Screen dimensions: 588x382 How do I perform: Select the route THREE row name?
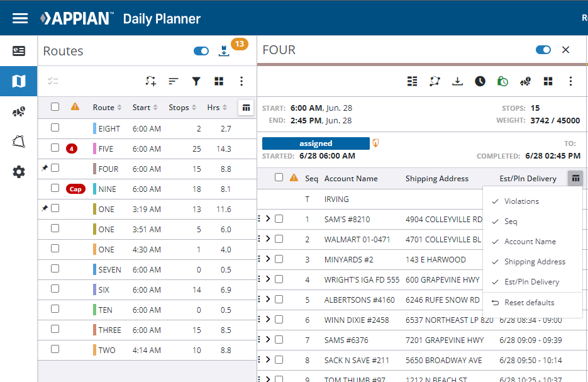[x=109, y=330]
